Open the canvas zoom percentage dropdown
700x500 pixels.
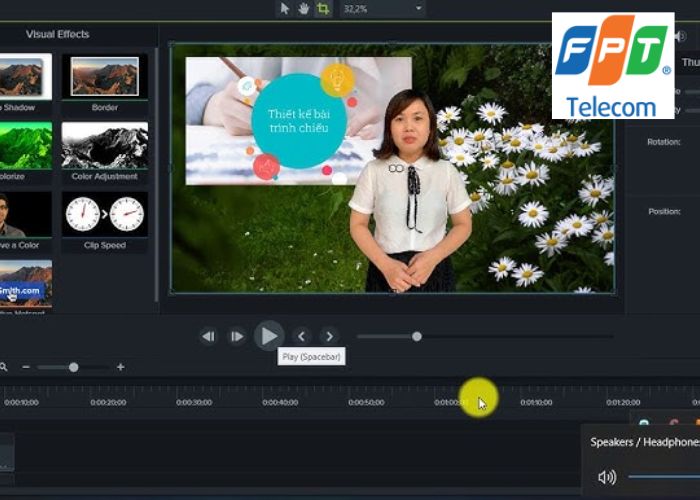417,8
